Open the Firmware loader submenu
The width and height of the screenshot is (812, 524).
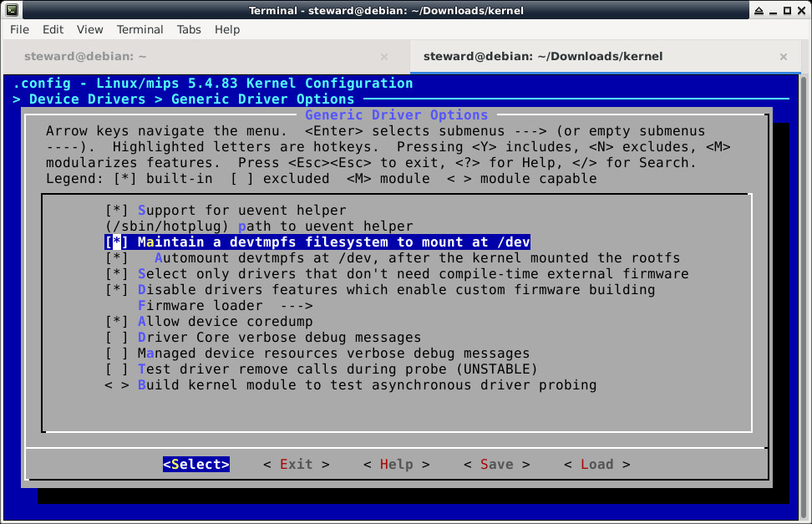coord(226,306)
